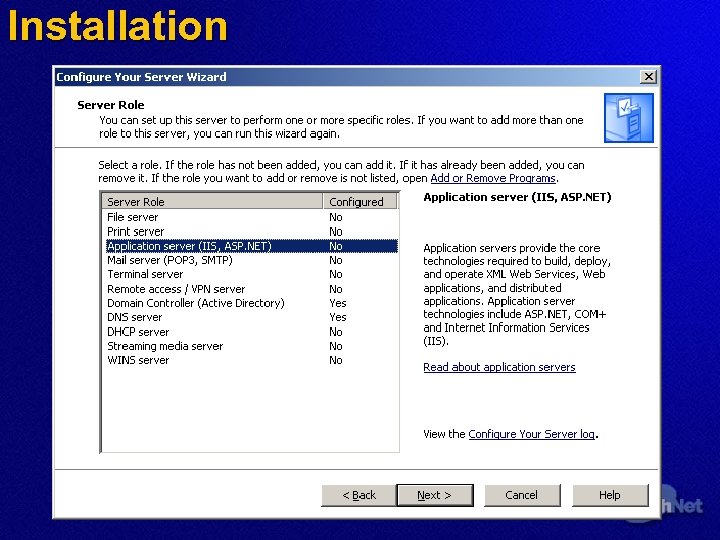Follow the Read about application servers link
The height and width of the screenshot is (540, 720).
click(499, 367)
